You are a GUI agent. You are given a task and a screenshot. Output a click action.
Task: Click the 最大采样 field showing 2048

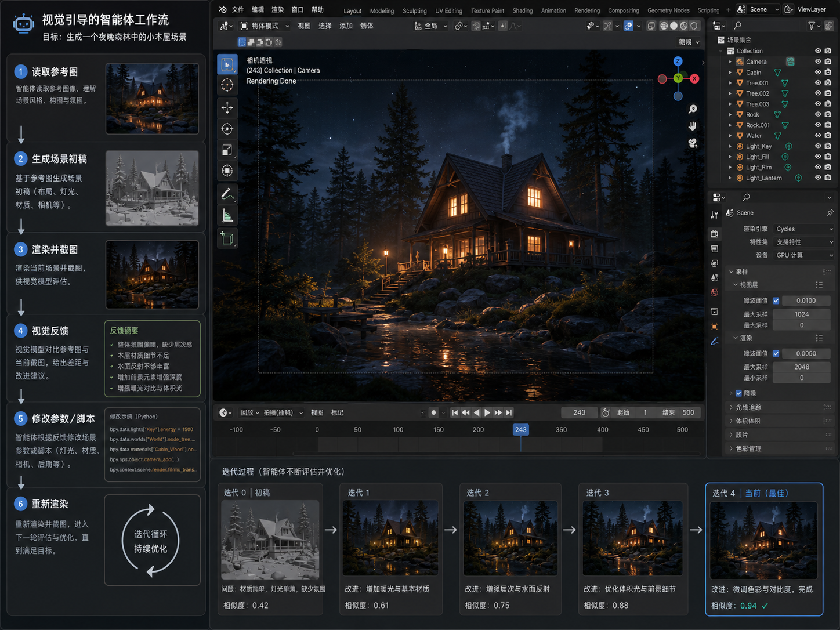point(802,367)
